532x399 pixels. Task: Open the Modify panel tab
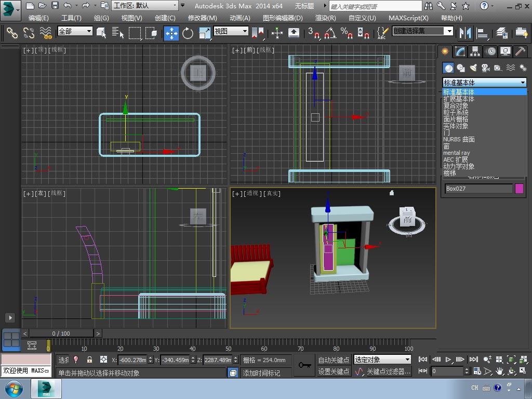click(x=460, y=51)
